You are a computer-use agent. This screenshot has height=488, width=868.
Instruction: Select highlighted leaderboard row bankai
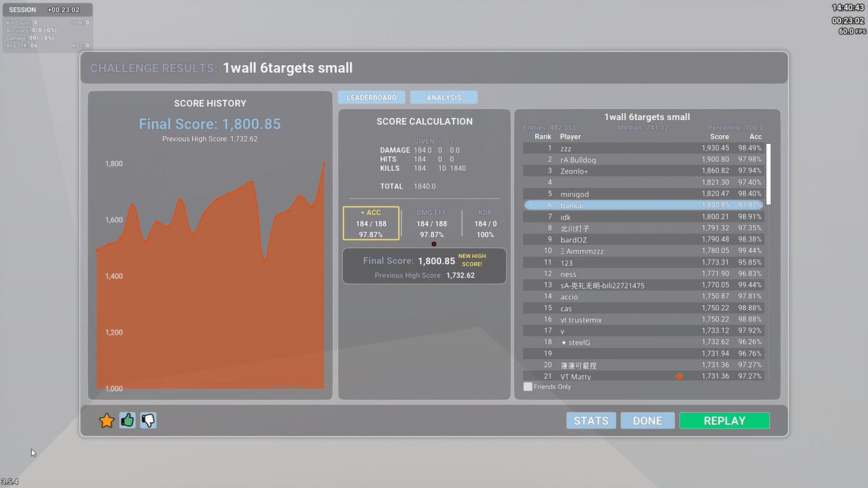[643, 205]
